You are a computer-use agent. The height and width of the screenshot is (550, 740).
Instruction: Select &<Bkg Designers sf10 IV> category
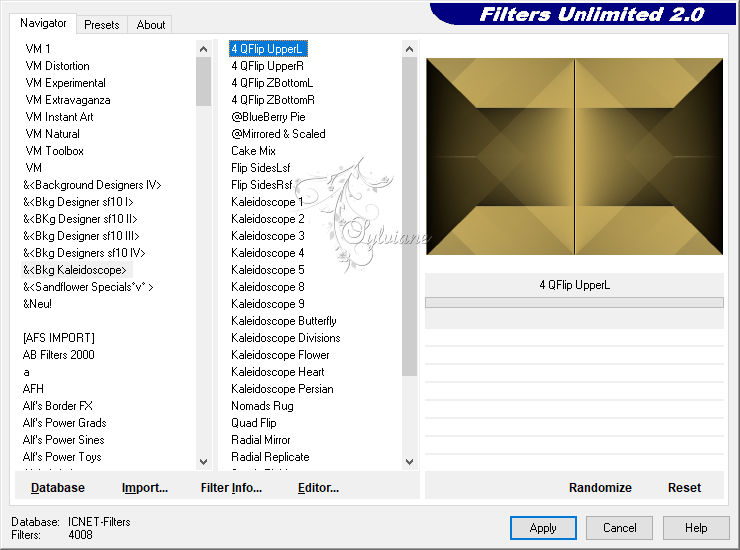click(x=84, y=253)
